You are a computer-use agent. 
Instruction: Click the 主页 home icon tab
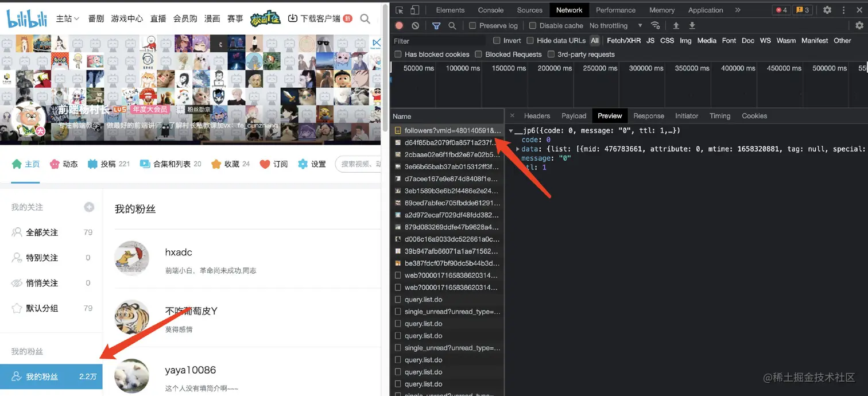25,164
